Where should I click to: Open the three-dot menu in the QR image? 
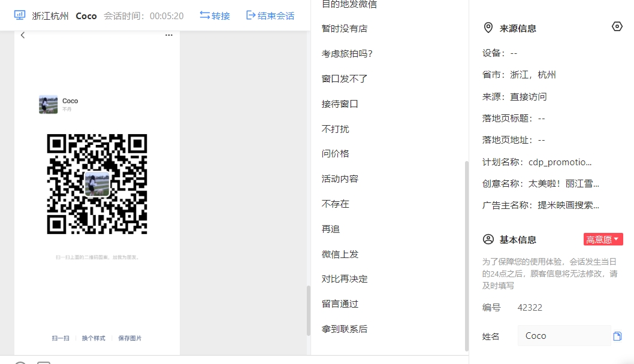tap(169, 35)
